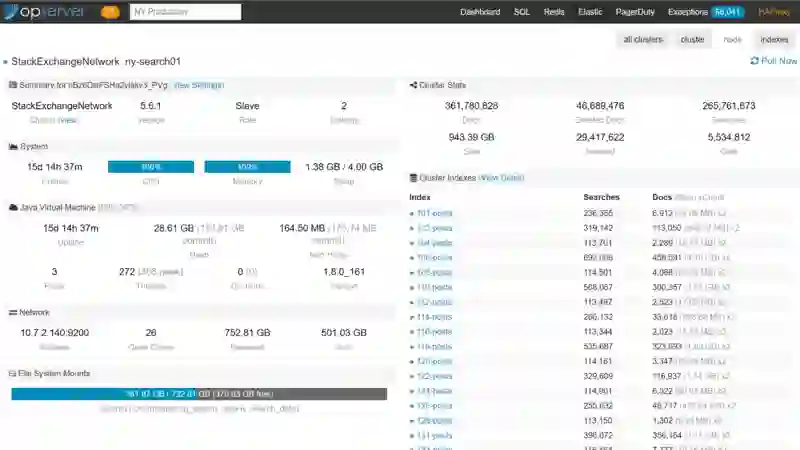
Task: Click the CPU usage bar
Action: (151, 167)
